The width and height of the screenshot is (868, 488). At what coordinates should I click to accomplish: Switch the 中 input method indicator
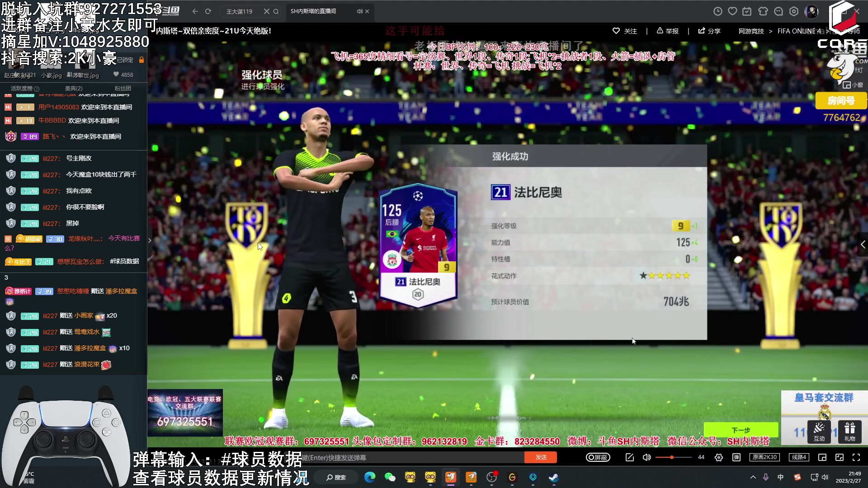click(x=780, y=477)
